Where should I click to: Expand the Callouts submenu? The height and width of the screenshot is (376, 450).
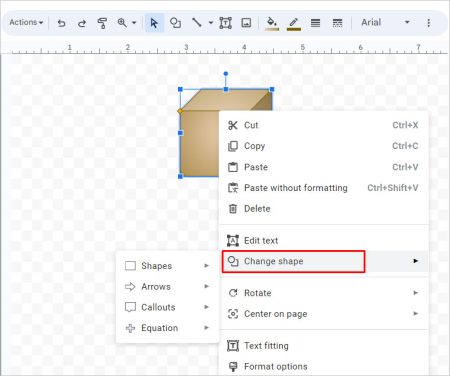pyautogui.click(x=167, y=307)
